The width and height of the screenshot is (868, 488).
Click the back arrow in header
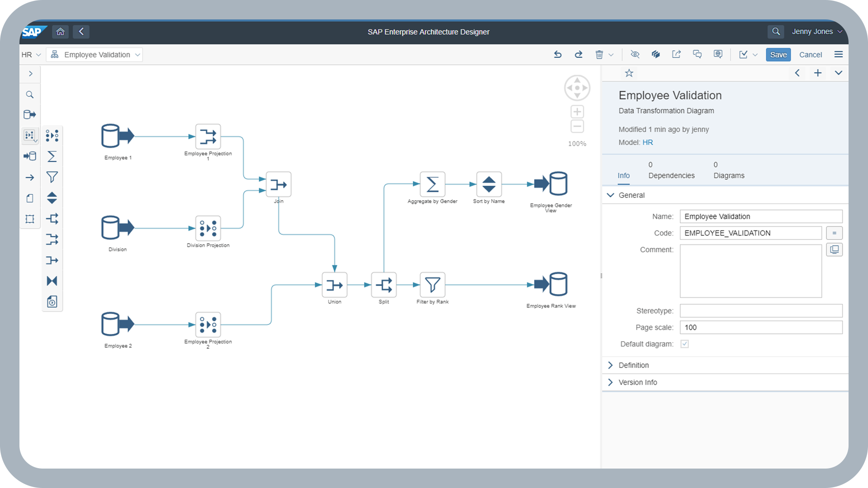click(x=81, y=32)
